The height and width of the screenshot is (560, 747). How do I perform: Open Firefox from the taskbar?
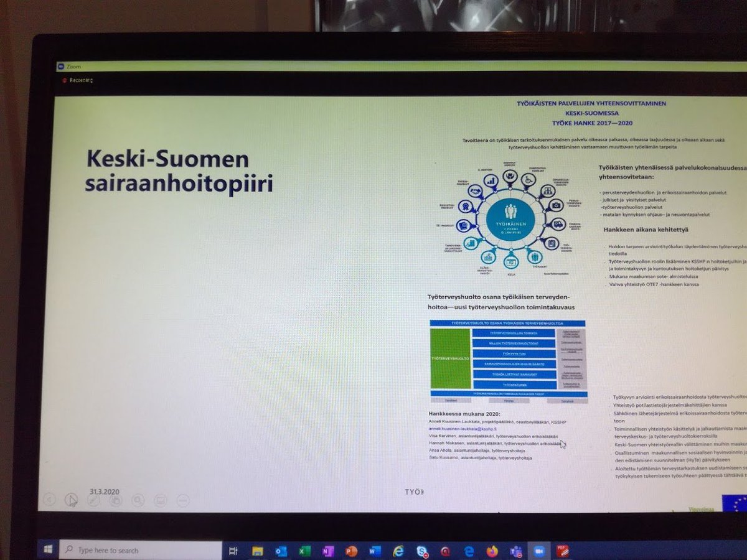coord(492,551)
